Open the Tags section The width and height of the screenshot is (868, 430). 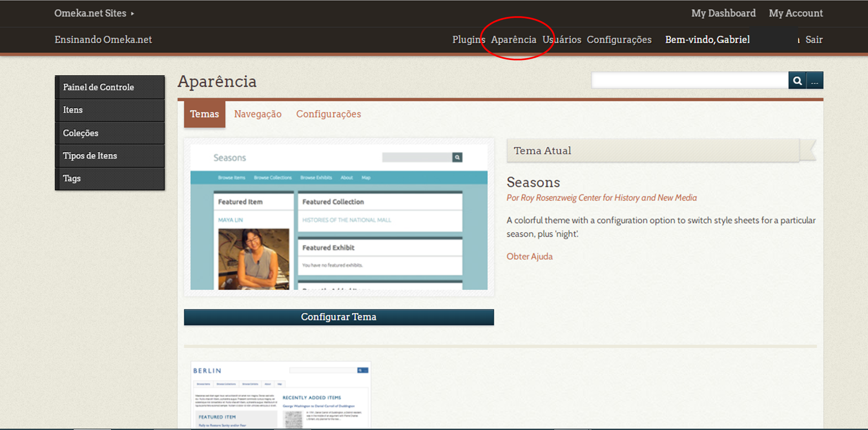point(72,178)
